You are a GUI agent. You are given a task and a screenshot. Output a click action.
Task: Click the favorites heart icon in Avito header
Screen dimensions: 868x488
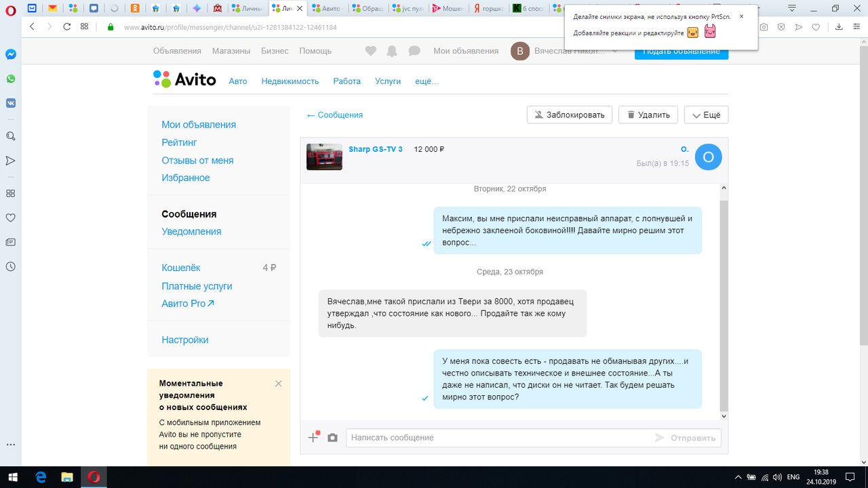click(x=370, y=51)
